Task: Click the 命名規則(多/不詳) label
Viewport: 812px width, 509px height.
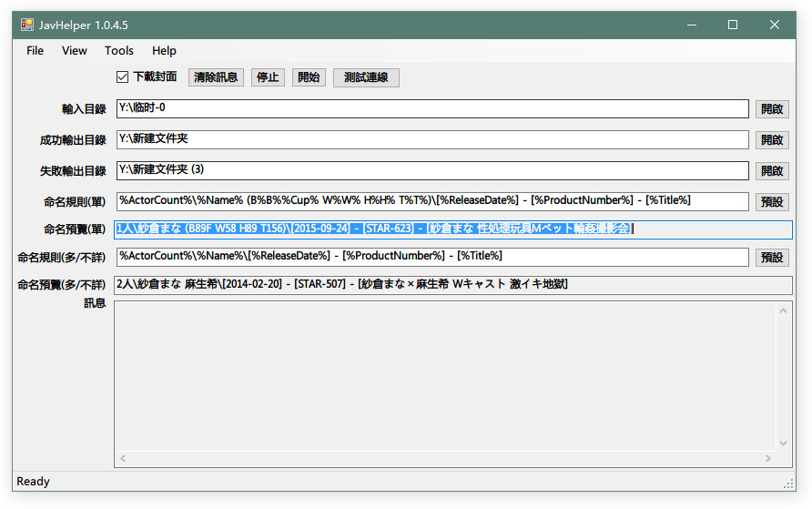Action: point(62,258)
